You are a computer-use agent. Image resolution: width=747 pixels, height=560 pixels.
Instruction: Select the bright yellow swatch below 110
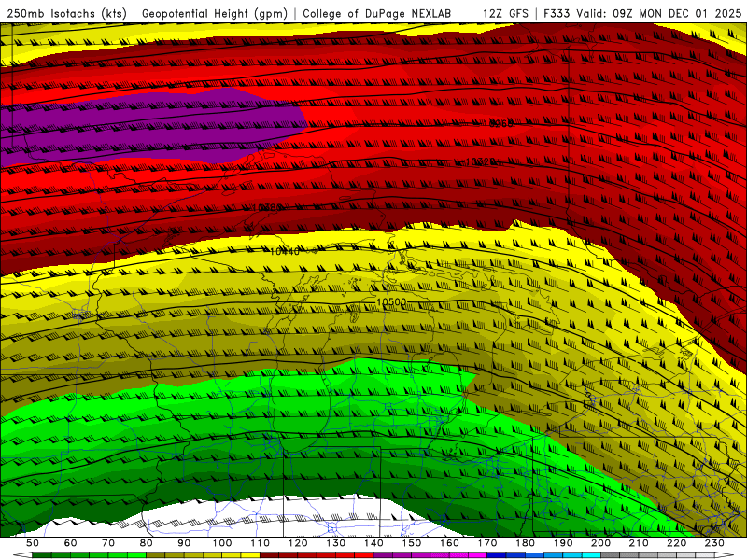point(250,555)
